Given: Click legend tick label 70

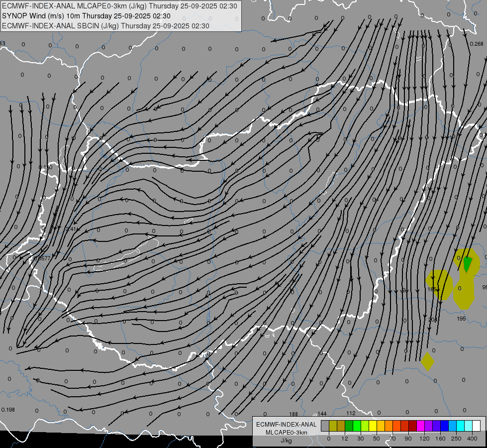Looking at the screenshot, I should click(x=392, y=439).
